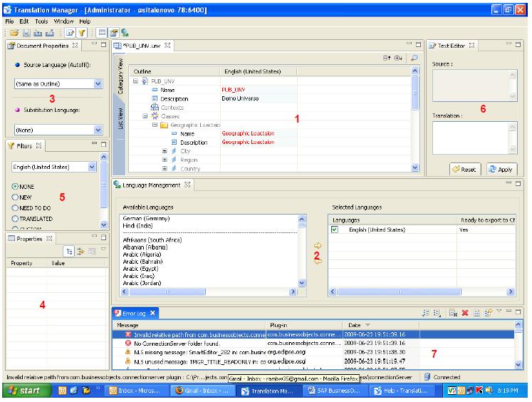This screenshot has width=532, height=402.
Task: Click the globe icon in the main toolbar
Action: (x=125, y=33)
